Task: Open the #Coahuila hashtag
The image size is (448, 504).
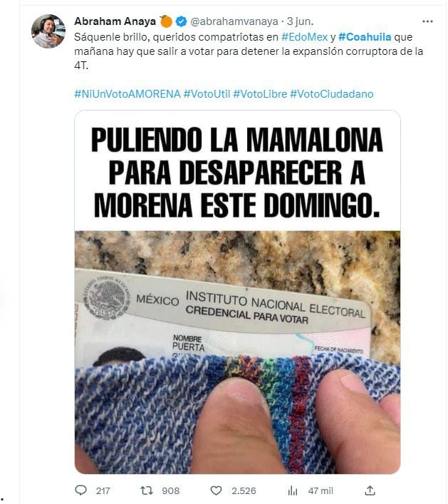Action: coord(365,37)
